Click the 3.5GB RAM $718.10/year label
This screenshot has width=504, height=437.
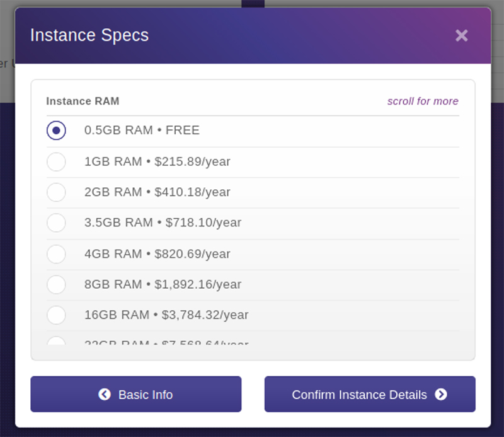(x=163, y=223)
